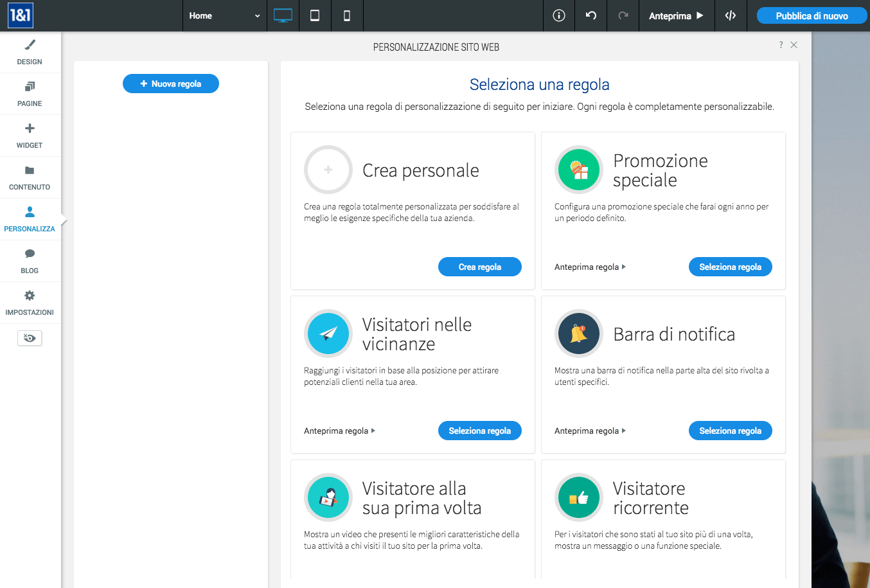Click the Crea personale heading

pyautogui.click(x=421, y=170)
